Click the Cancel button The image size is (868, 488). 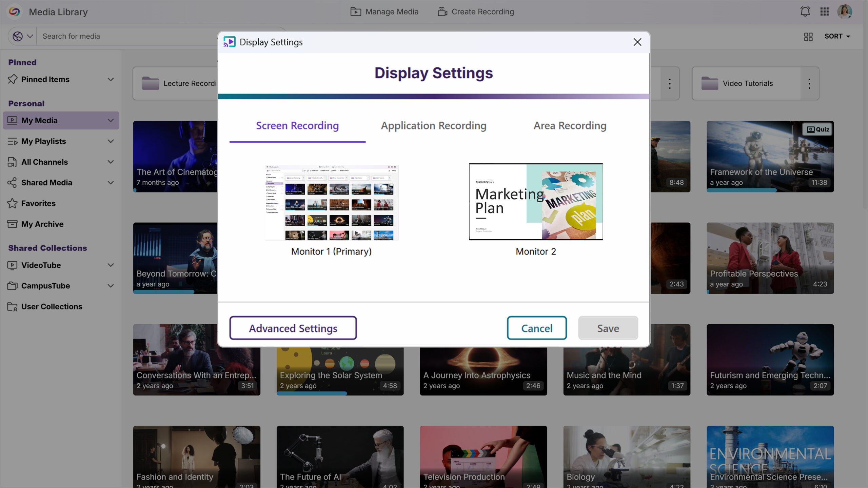pos(536,328)
